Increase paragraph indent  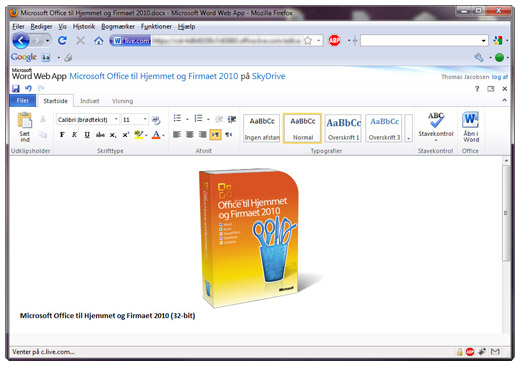(232, 119)
